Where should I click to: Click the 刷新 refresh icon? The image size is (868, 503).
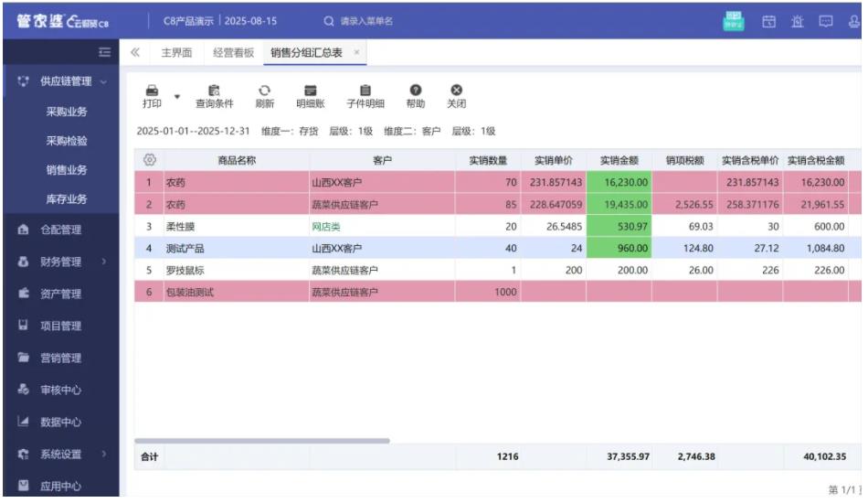coord(265,91)
